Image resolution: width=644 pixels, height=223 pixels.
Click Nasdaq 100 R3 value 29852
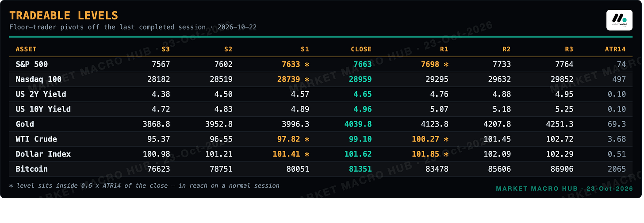click(562, 79)
